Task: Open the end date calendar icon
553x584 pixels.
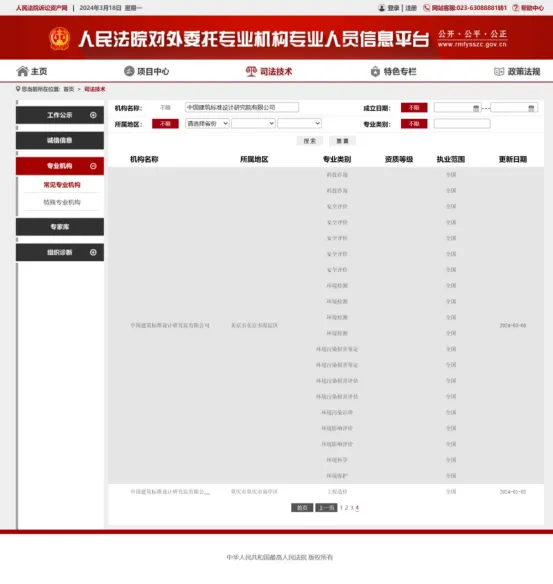Action: click(531, 108)
